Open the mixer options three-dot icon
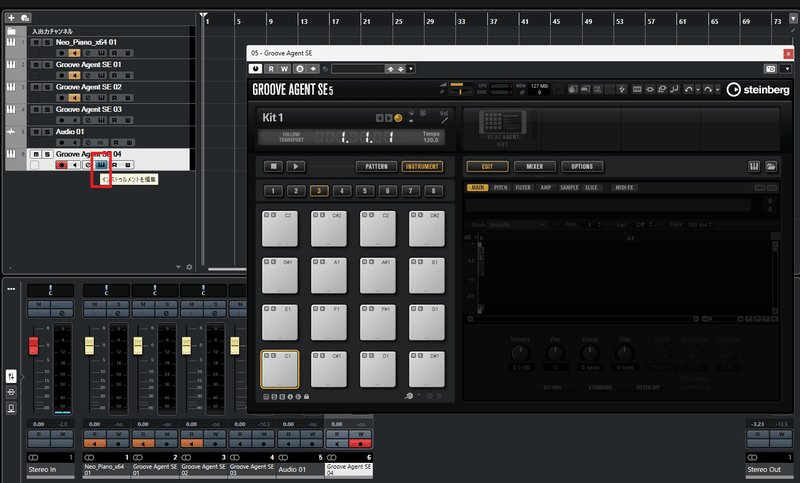The width and height of the screenshot is (800, 483). [11, 289]
